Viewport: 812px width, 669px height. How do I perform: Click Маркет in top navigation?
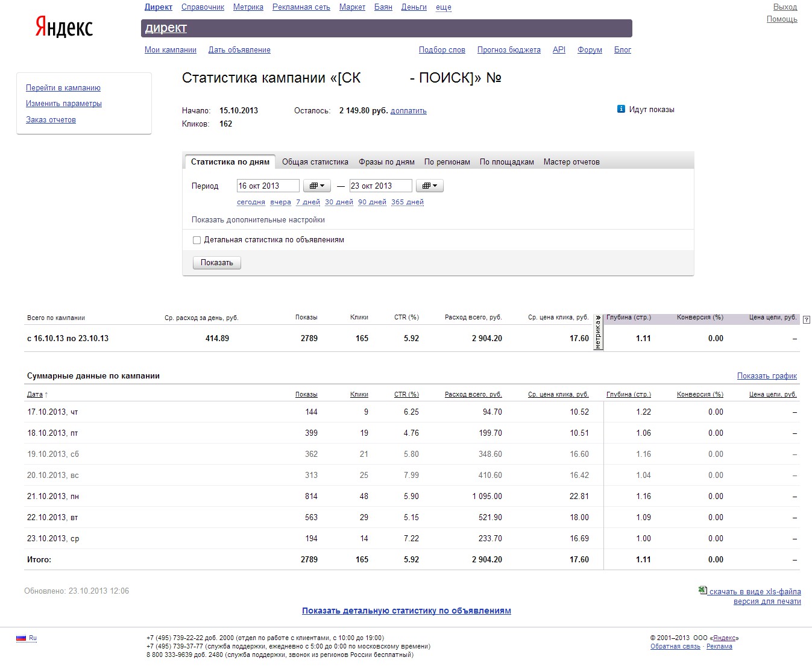pos(352,7)
